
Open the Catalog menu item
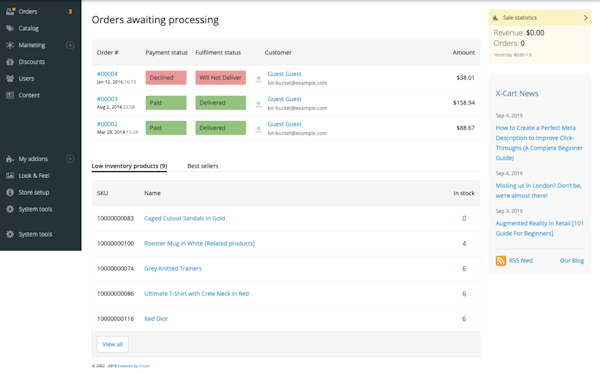29,28
